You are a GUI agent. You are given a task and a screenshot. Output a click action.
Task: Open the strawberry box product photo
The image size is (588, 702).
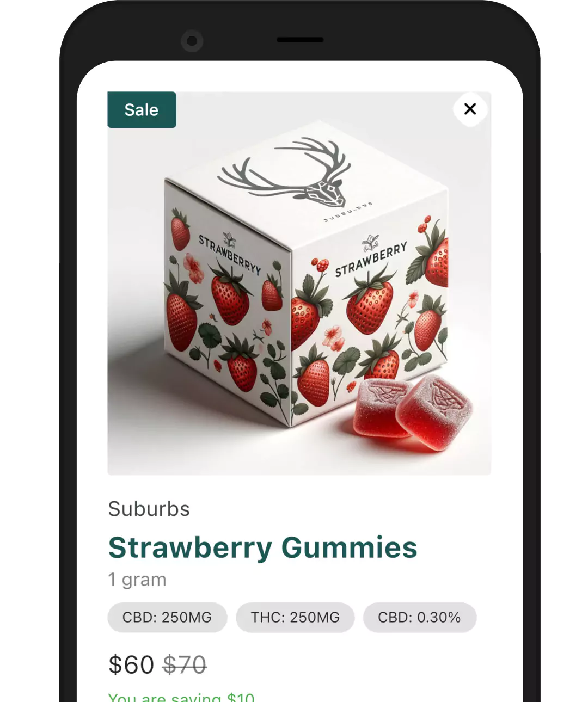click(x=299, y=283)
